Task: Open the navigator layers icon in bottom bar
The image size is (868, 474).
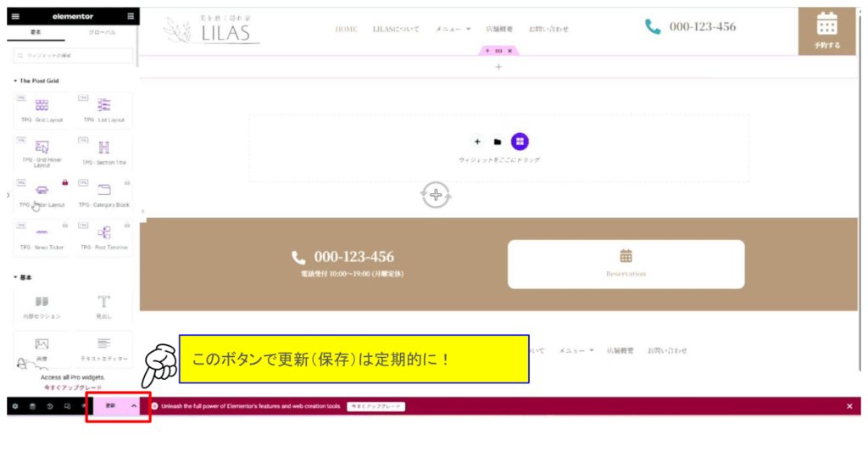Action: (x=33, y=406)
